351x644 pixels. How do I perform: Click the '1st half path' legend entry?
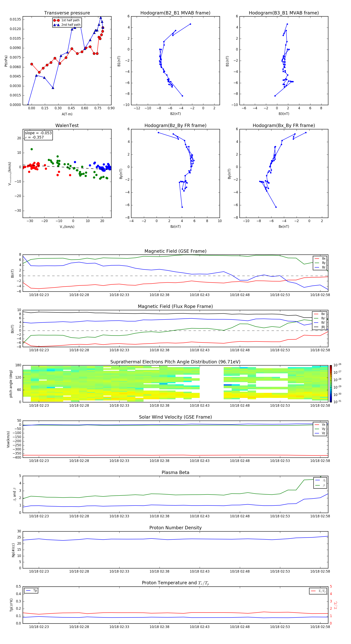[x=67, y=20]
